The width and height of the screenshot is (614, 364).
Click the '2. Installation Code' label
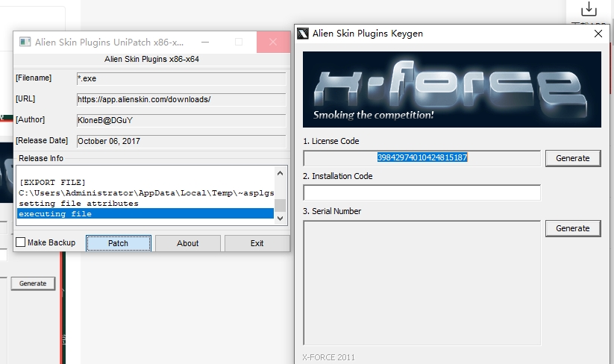(337, 176)
